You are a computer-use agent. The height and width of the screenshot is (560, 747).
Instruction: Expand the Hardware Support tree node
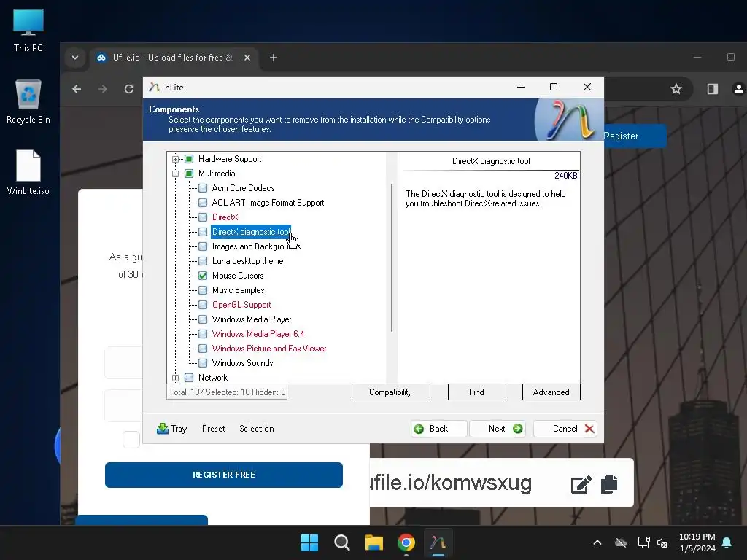pos(175,159)
